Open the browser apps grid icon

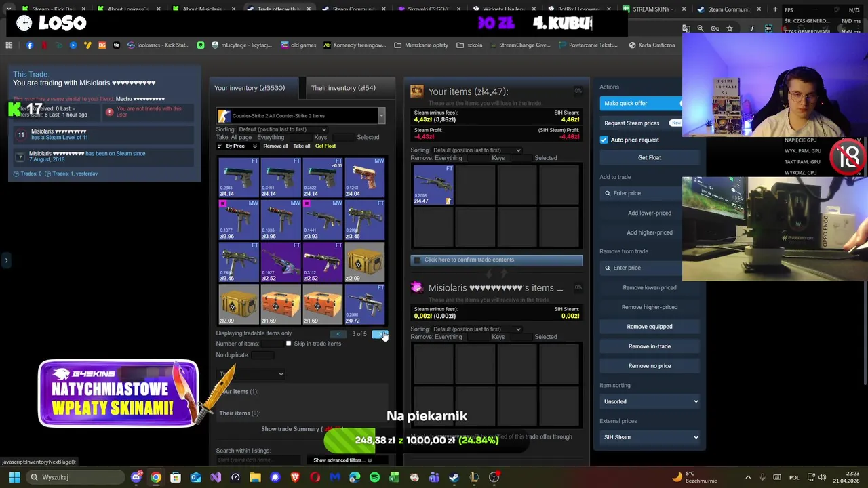click(9, 45)
